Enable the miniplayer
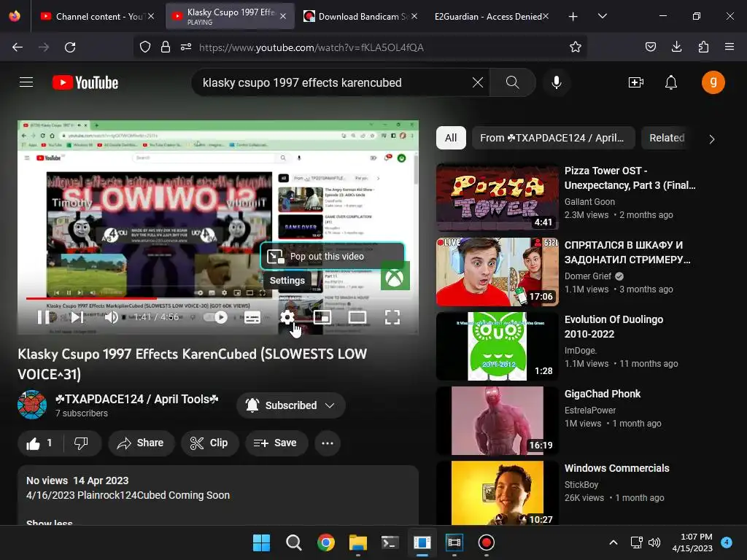Image resolution: width=747 pixels, height=560 pixels. click(x=322, y=317)
